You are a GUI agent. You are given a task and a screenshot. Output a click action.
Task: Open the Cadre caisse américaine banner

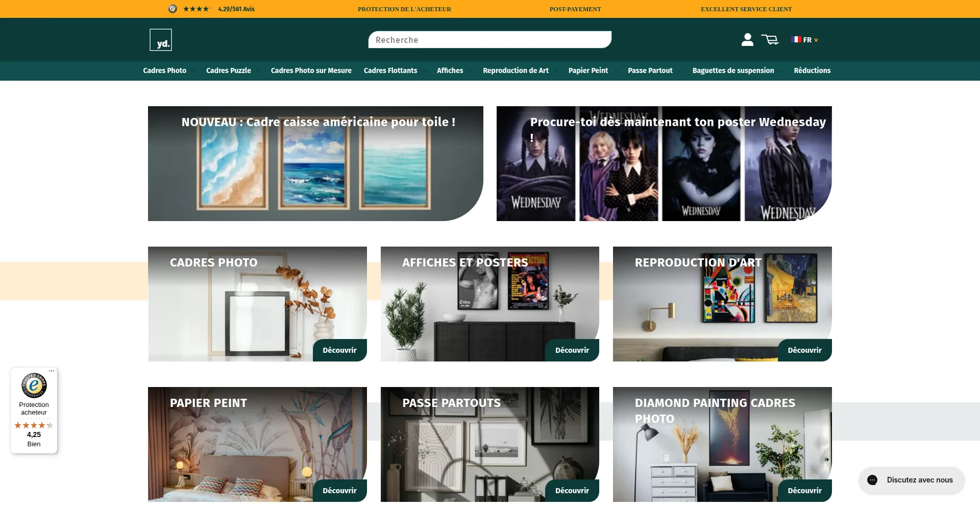(x=315, y=163)
